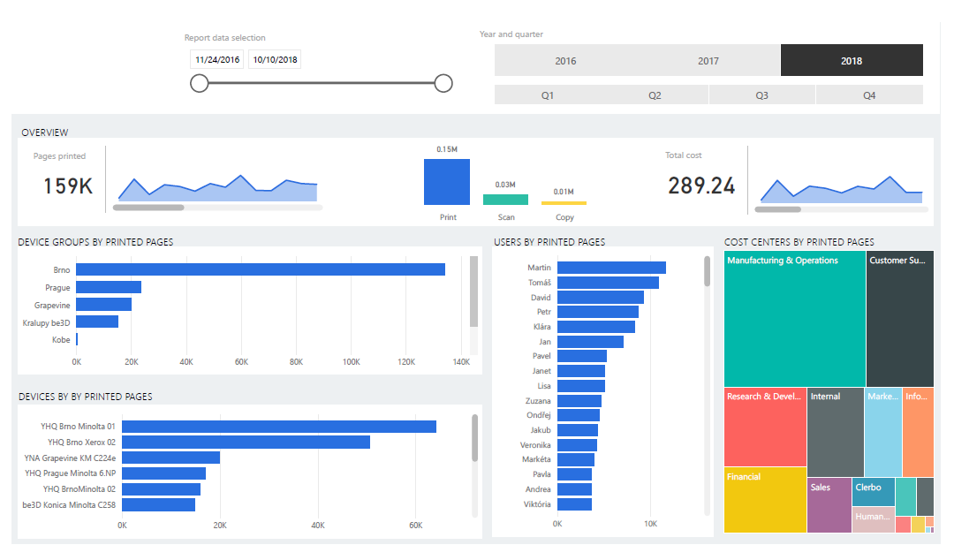Select the 2016 year slicer button

pyautogui.click(x=565, y=61)
